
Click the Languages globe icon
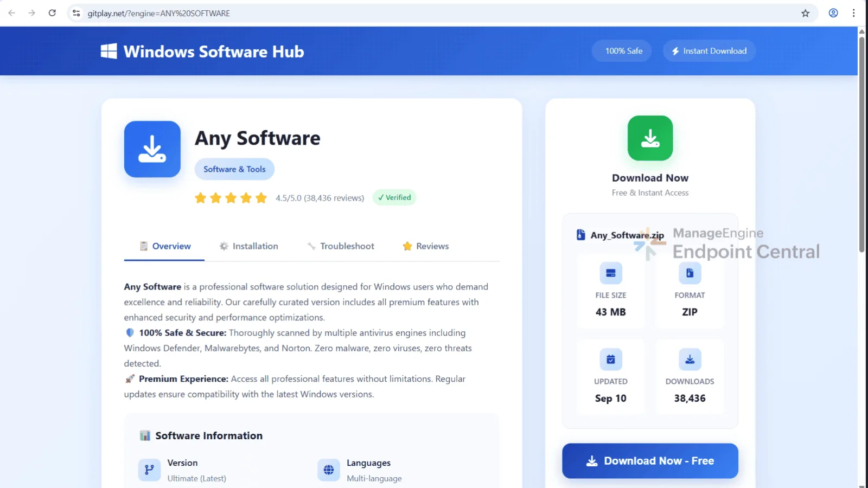pyautogui.click(x=329, y=470)
